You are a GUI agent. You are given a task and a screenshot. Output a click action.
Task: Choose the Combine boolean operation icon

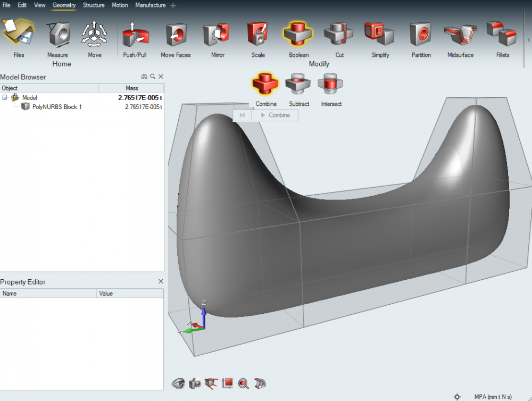[x=265, y=83]
